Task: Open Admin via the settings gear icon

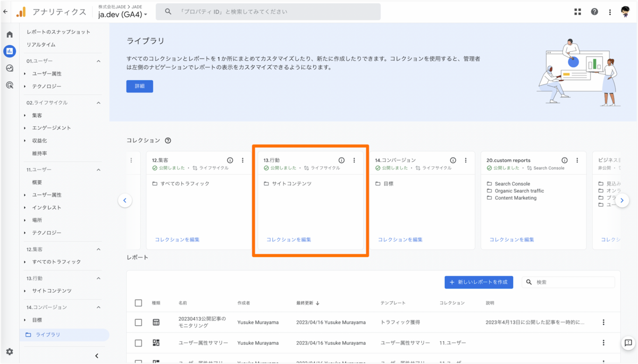Action: click(9, 351)
